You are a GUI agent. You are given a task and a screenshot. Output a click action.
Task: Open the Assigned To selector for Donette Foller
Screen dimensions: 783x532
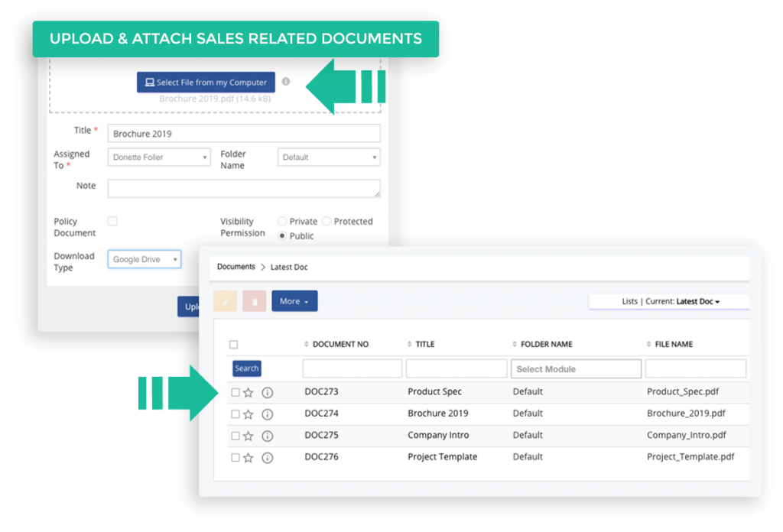point(158,157)
